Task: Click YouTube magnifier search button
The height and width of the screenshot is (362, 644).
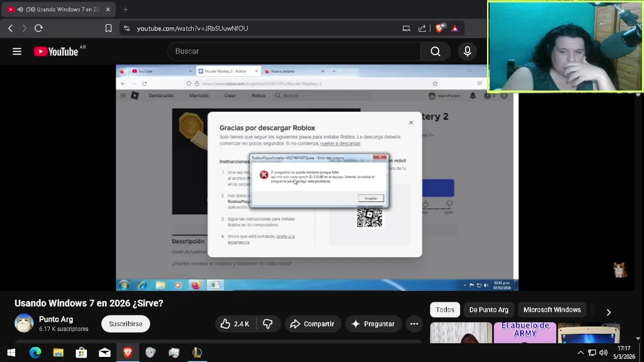Action: coord(436,51)
